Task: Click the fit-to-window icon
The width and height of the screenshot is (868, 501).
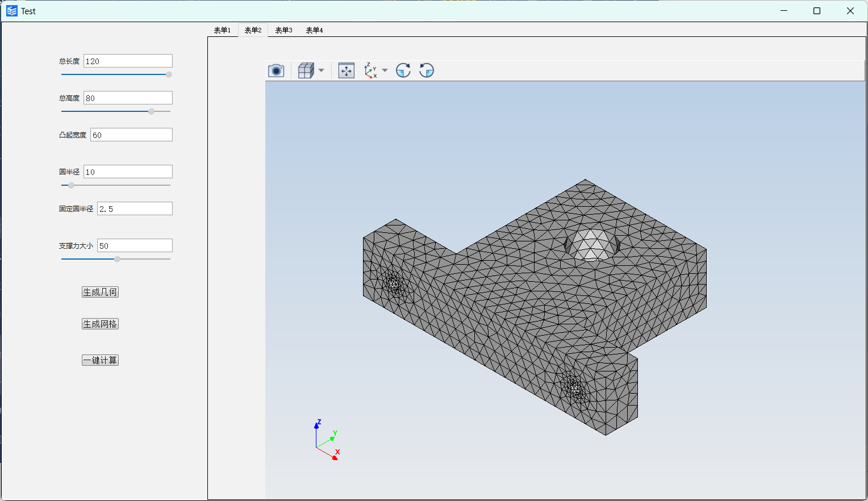Action: [347, 70]
